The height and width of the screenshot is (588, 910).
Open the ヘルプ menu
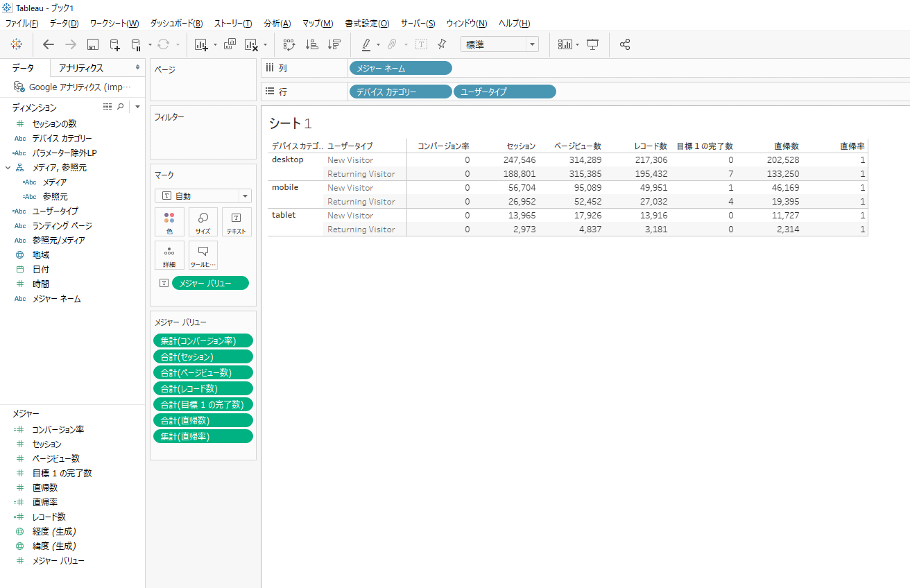[515, 24]
